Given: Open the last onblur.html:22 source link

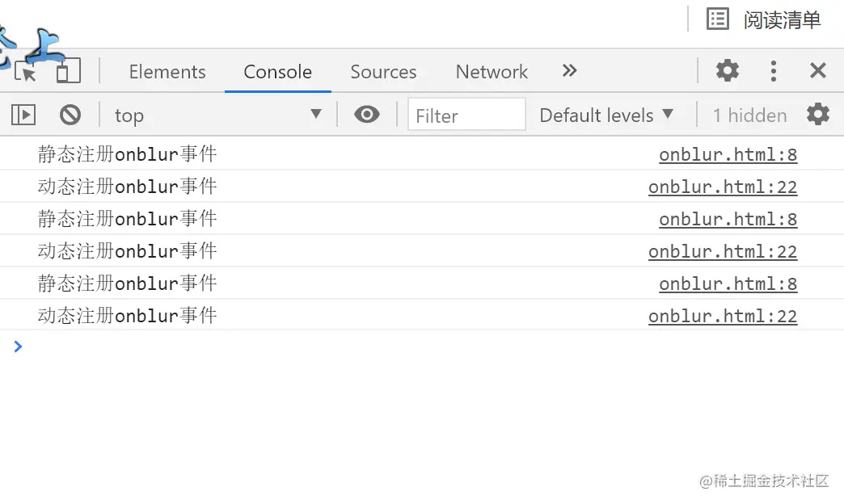Looking at the screenshot, I should (x=723, y=316).
